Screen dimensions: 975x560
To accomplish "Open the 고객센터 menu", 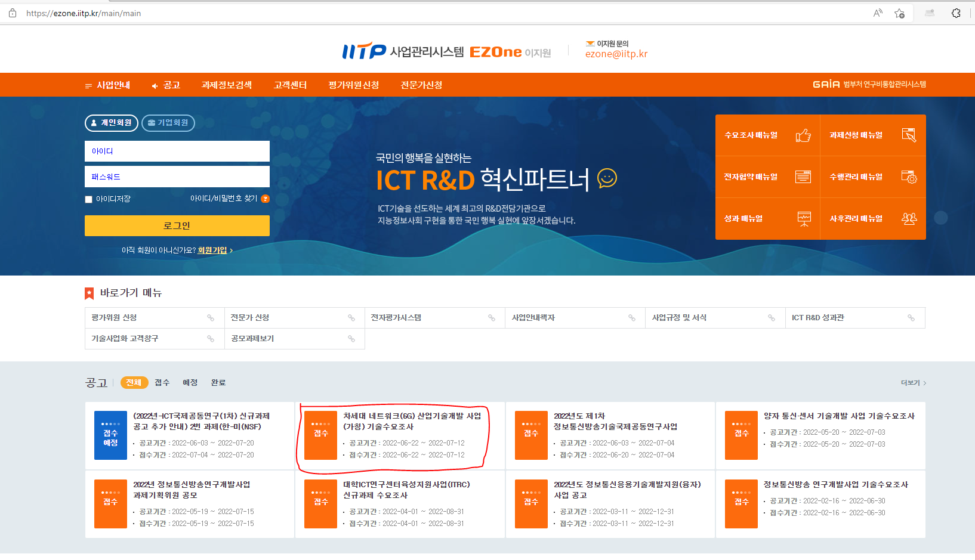I will pos(291,85).
